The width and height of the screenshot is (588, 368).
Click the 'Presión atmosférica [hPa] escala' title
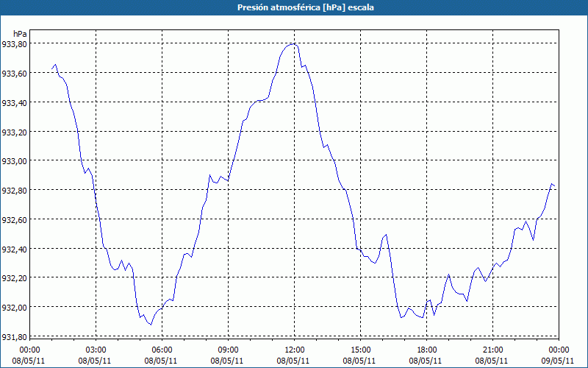[x=305, y=7]
